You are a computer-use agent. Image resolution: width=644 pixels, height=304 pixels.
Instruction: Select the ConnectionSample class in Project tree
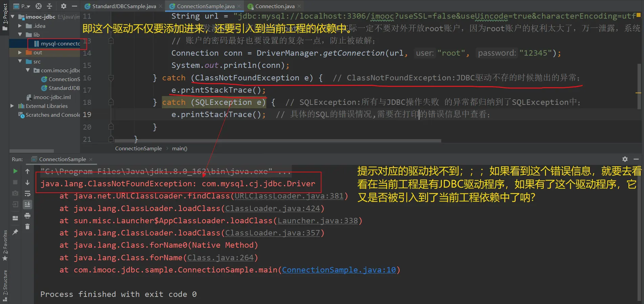point(61,79)
